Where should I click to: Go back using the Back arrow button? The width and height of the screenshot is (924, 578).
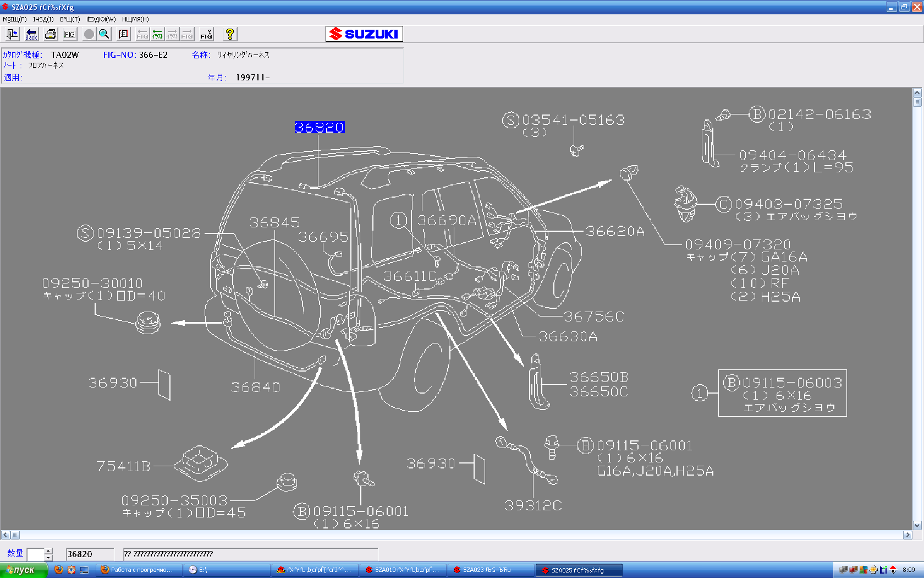[x=31, y=34]
